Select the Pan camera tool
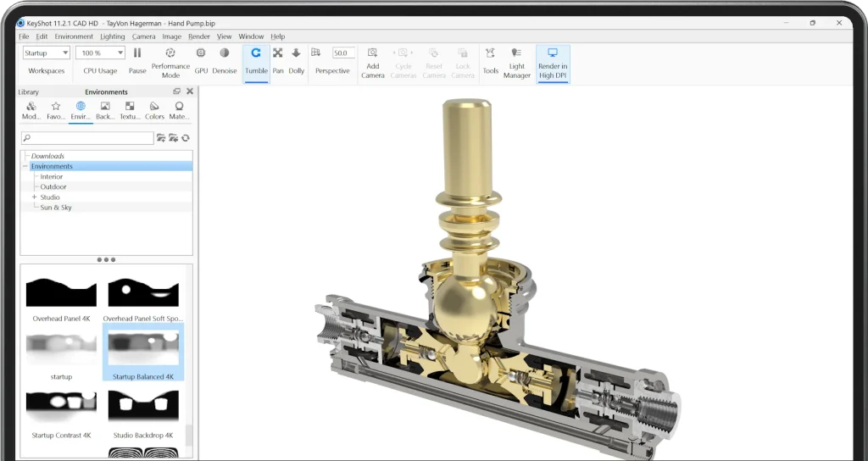The width and height of the screenshot is (868, 461). [278, 53]
